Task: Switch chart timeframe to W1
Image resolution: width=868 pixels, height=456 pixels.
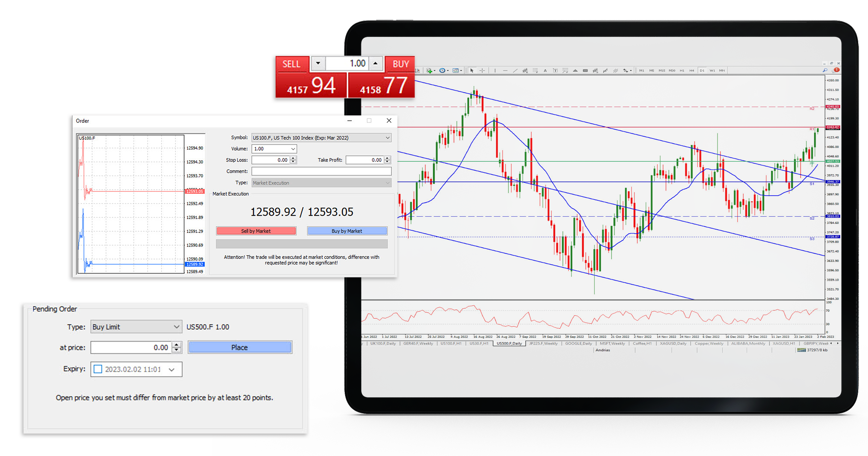Action: click(x=712, y=71)
